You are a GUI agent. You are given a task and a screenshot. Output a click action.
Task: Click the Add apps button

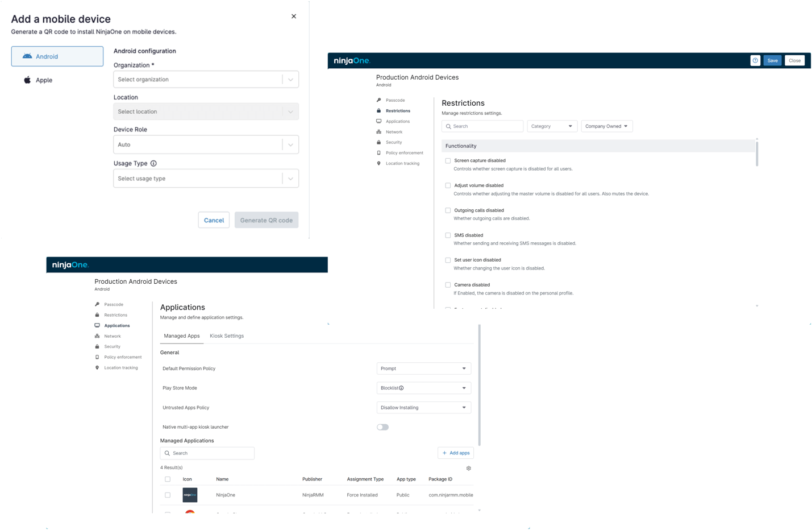point(456,453)
